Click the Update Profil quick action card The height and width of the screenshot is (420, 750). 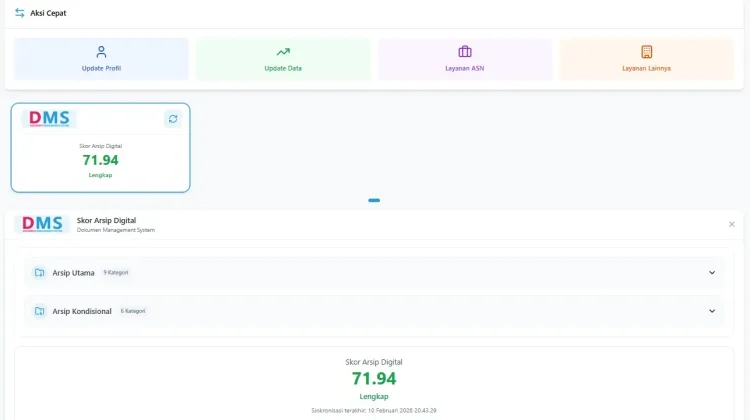(101, 59)
